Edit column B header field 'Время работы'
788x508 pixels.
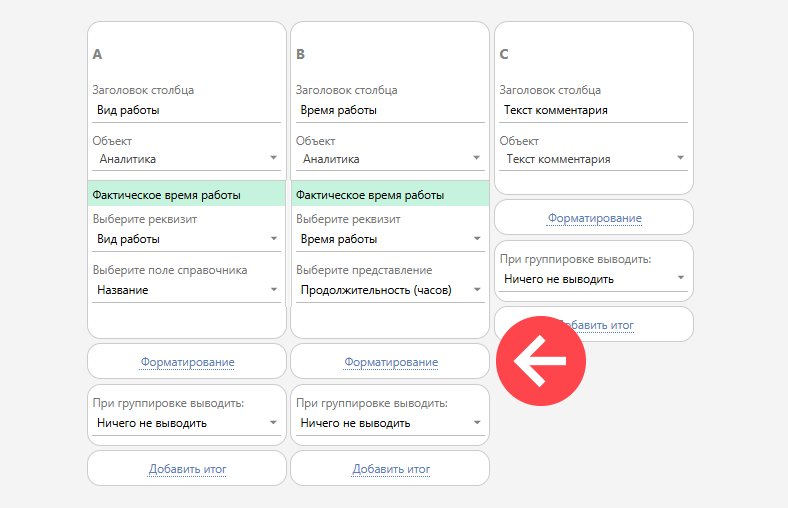click(389, 111)
